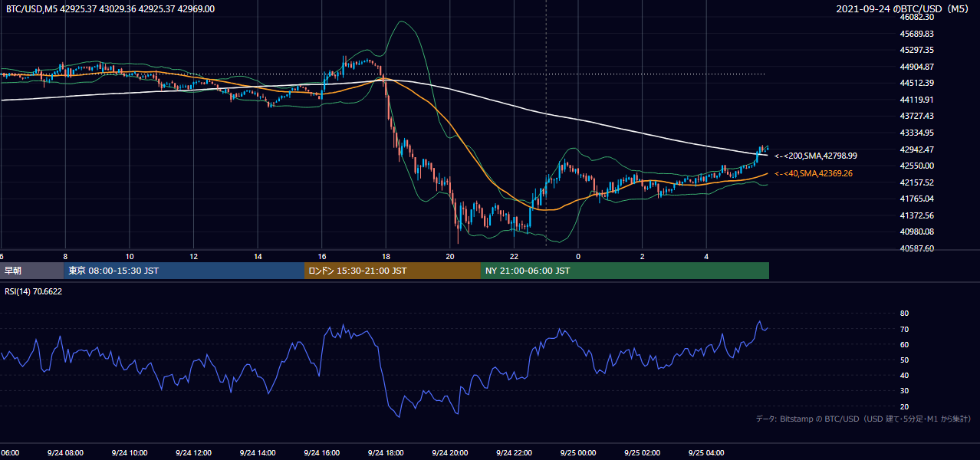Select the 40 SMA label 42369.26

(814, 174)
